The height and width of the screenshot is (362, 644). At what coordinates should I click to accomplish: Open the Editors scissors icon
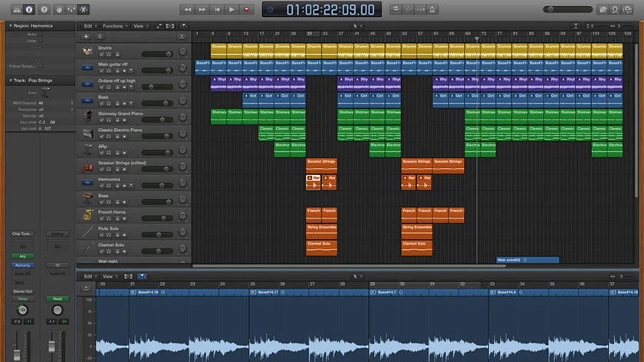[83, 9]
